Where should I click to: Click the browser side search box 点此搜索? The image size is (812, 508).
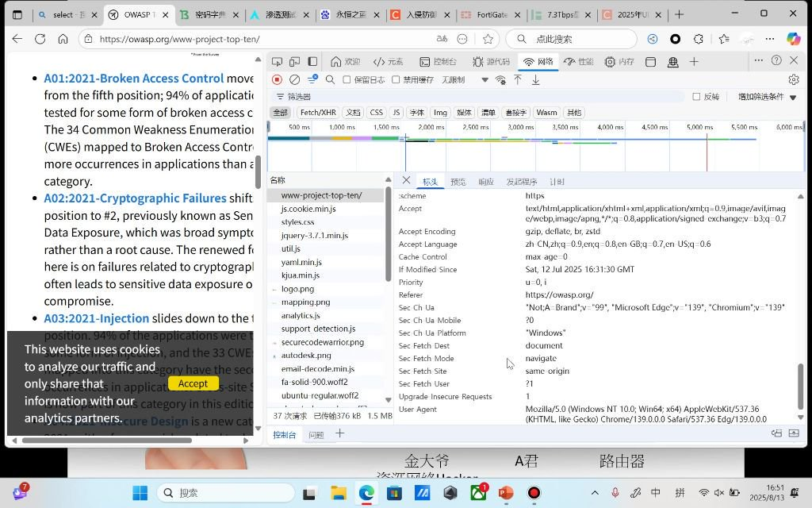click(x=573, y=39)
